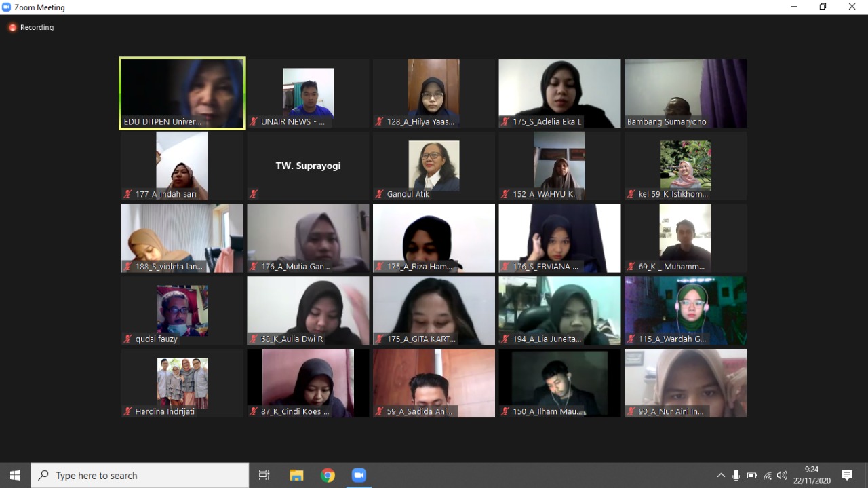The image size is (868, 488).
Task: Click the taskbar clock showing 9:24
Action: point(812,475)
